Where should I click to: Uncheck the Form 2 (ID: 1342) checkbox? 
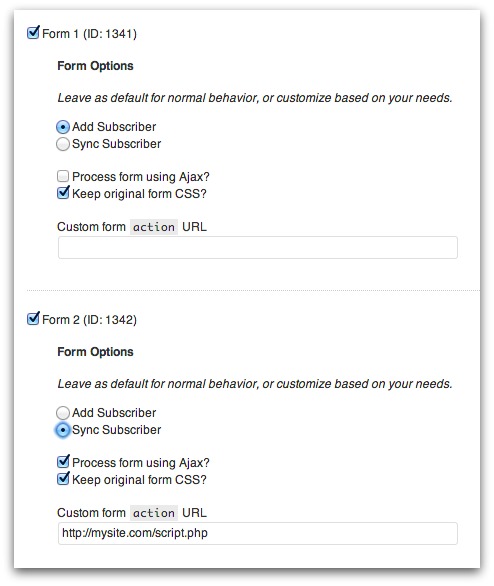coord(33,319)
